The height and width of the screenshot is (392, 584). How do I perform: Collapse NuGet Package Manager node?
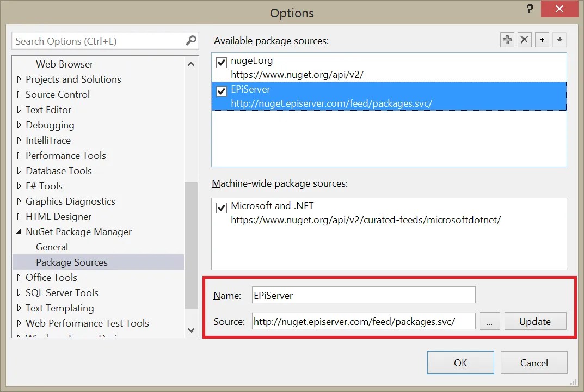click(x=19, y=232)
